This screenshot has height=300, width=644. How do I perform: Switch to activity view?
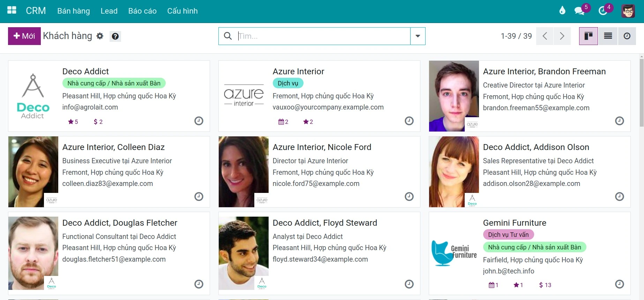(x=627, y=36)
